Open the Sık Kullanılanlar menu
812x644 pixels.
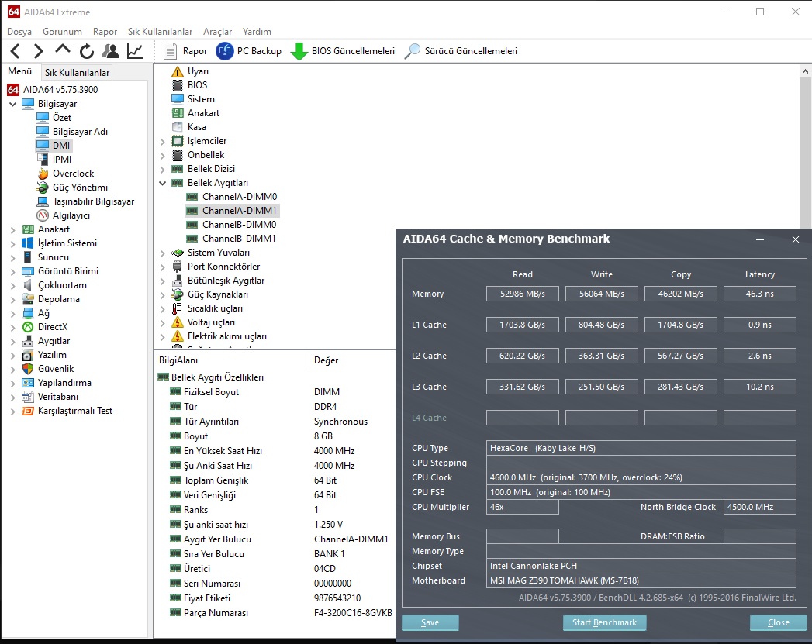pyautogui.click(x=160, y=32)
